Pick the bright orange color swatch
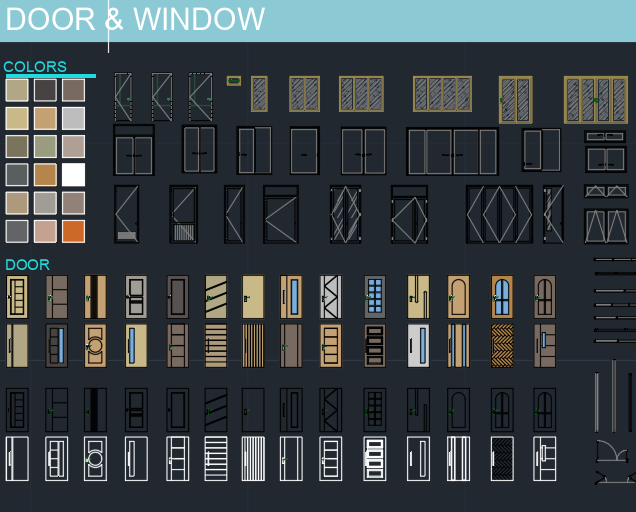The image size is (636, 512). pos(73,231)
